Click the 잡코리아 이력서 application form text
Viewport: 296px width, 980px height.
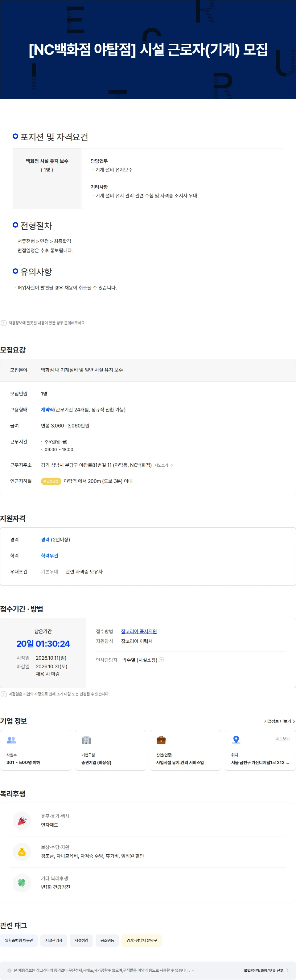(137, 642)
